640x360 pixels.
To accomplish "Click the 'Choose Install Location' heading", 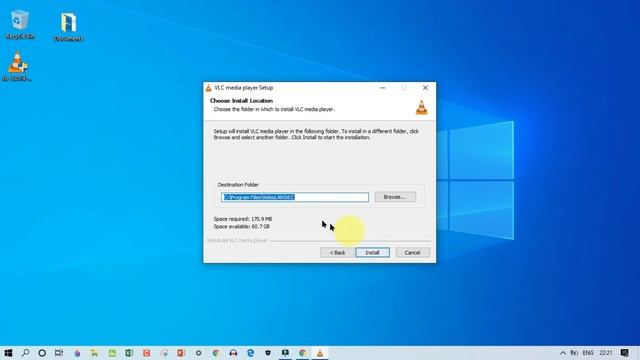I will tap(241, 101).
